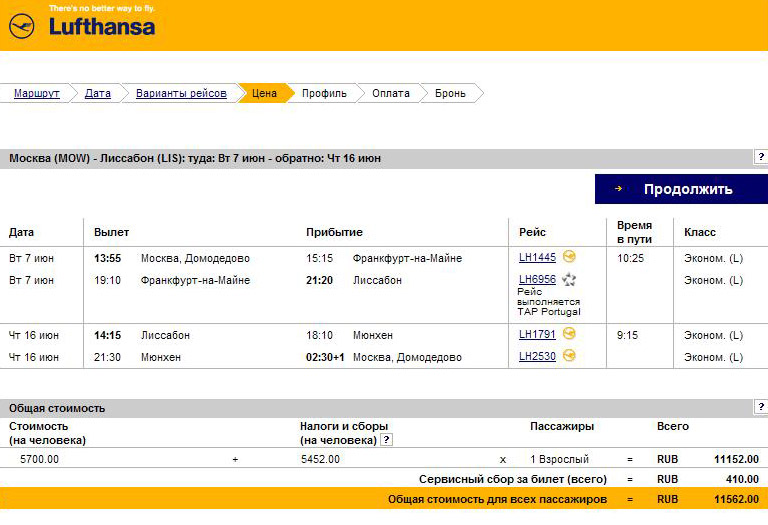Click the Star Alliance icon beside LH6956
The width and height of the screenshot is (768, 525).
pos(569,279)
